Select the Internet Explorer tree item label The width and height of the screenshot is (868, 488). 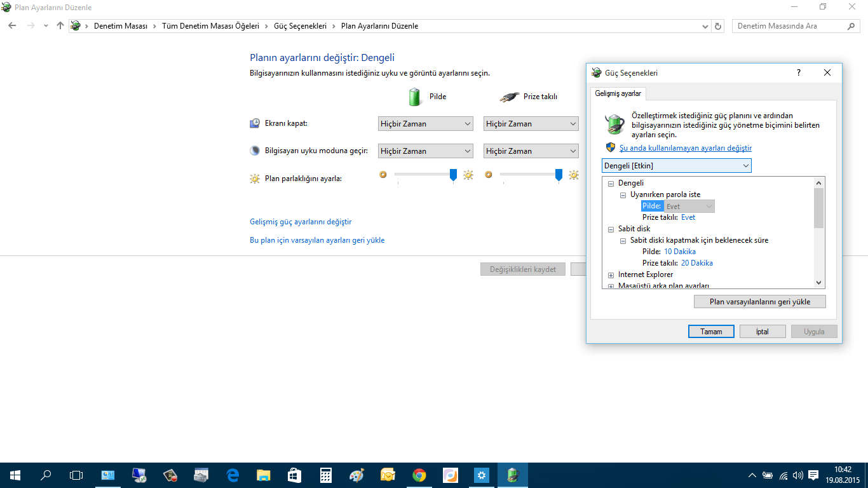646,274
